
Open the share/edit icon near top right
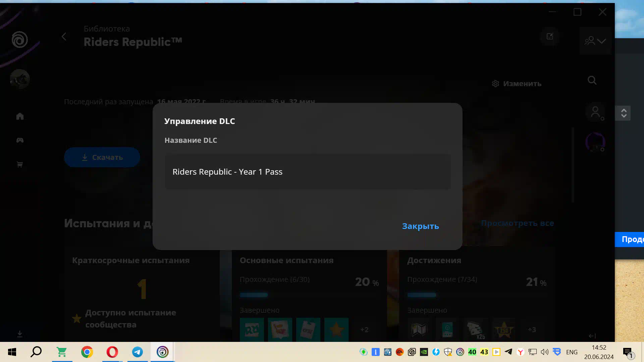pyautogui.click(x=550, y=36)
